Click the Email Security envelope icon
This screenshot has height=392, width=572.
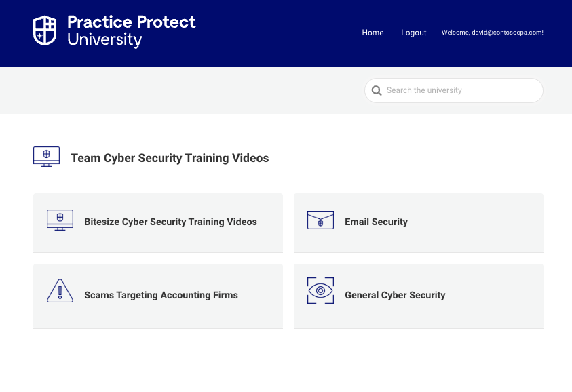[320, 220]
